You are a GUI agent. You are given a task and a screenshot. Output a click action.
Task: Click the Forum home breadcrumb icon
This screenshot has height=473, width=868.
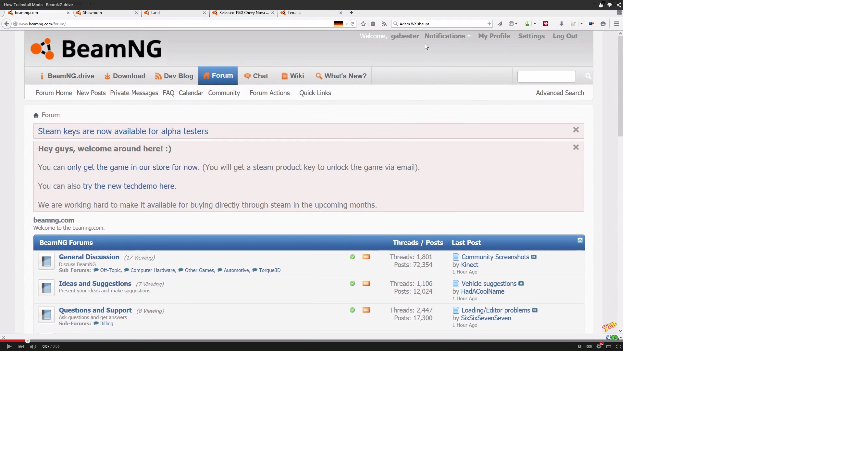[x=36, y=115]
